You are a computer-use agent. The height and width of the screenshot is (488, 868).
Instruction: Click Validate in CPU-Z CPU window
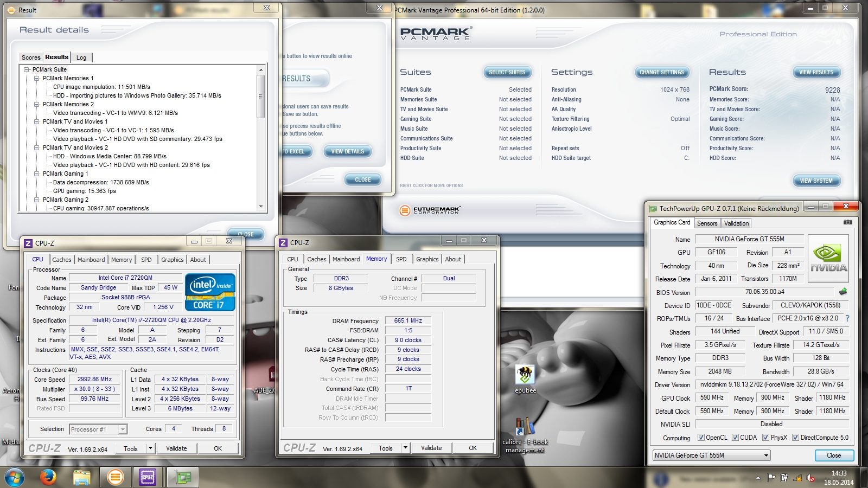pyautogui.click(x=176, y=448)
